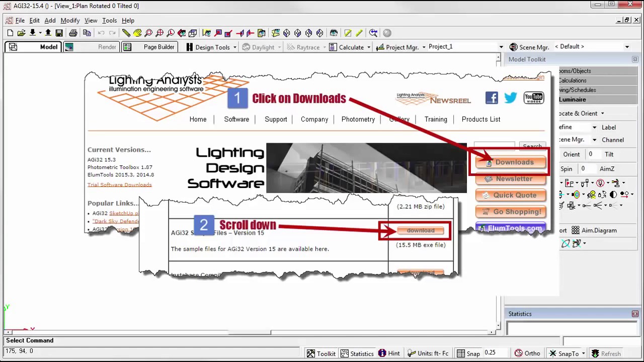Screen dimensions: 644x362
Task: Click the Photometry nav link
Action: (x=358, y=119)
